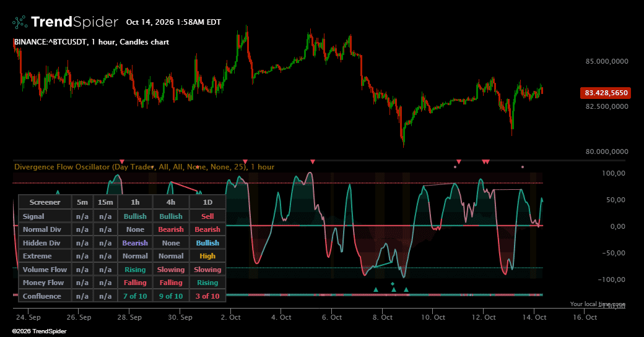This screenshot has height=337, width=644.
Task: Click the Hidden Div 'Bearish' cell under 1h
Action: (135, 243)
